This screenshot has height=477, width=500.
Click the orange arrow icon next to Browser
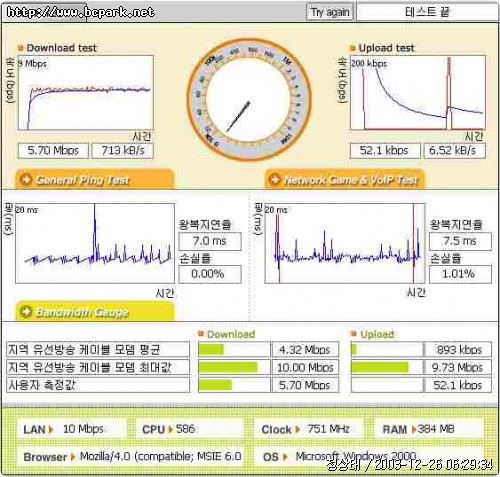(73, 457)
